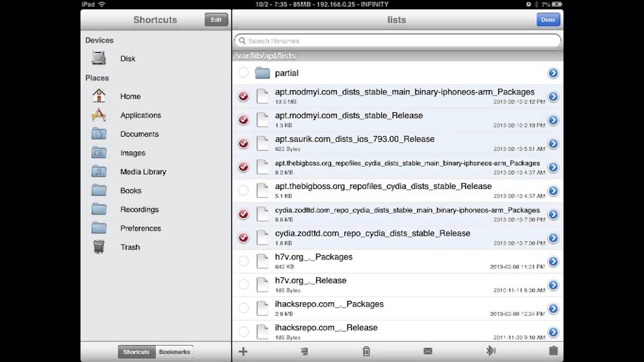Click file icon of apt.saurik.com Release

coord(263,143)
